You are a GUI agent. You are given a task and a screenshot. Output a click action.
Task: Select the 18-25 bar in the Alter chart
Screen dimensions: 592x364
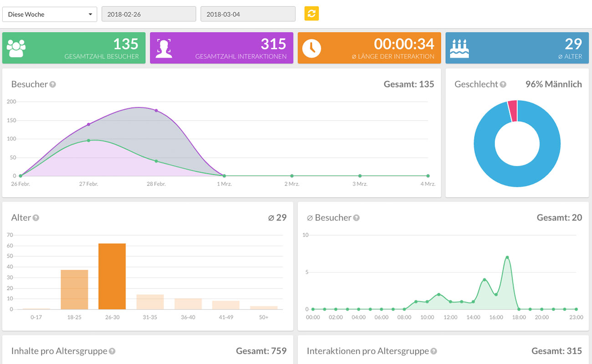coord(74,290)
